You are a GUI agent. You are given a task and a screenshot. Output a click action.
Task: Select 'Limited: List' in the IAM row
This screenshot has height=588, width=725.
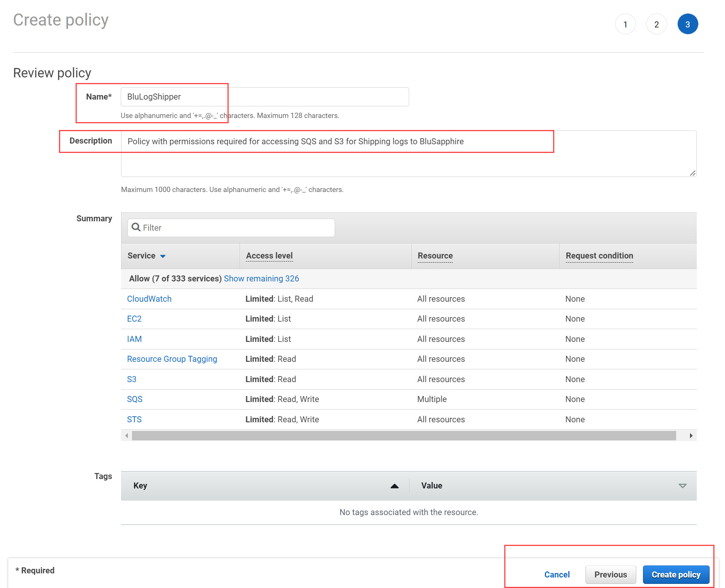coord(268,339)
